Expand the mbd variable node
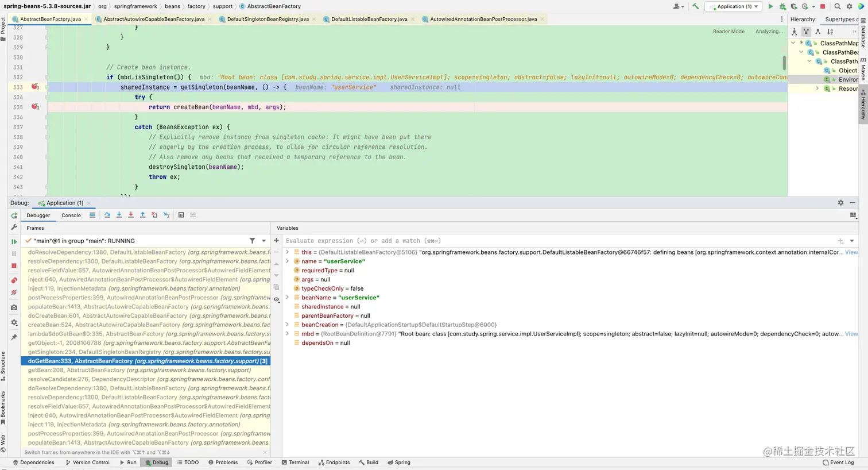Viewport: 868px width, 470px height. 288,334
